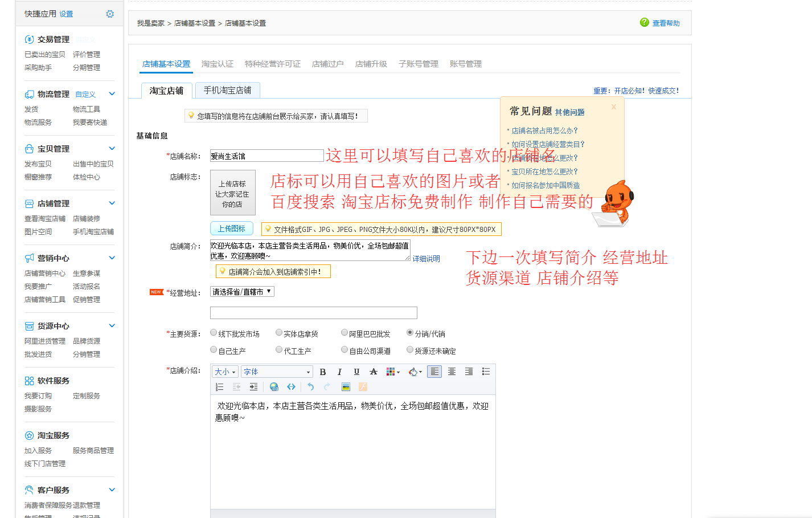Insert a hyperlink via globe icon
This screenshot has width=812, height=518.
pyautogui.click(x=274, y=387)
